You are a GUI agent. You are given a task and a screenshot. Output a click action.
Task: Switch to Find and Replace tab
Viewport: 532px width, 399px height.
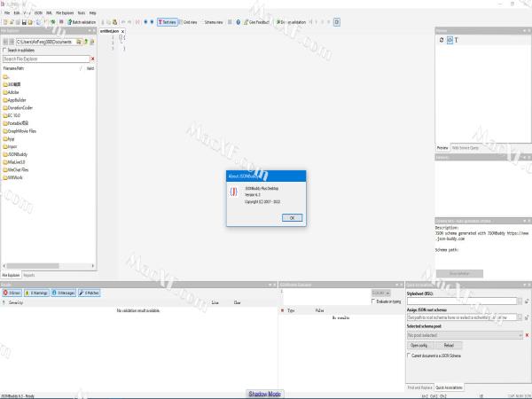coord(419,387)
